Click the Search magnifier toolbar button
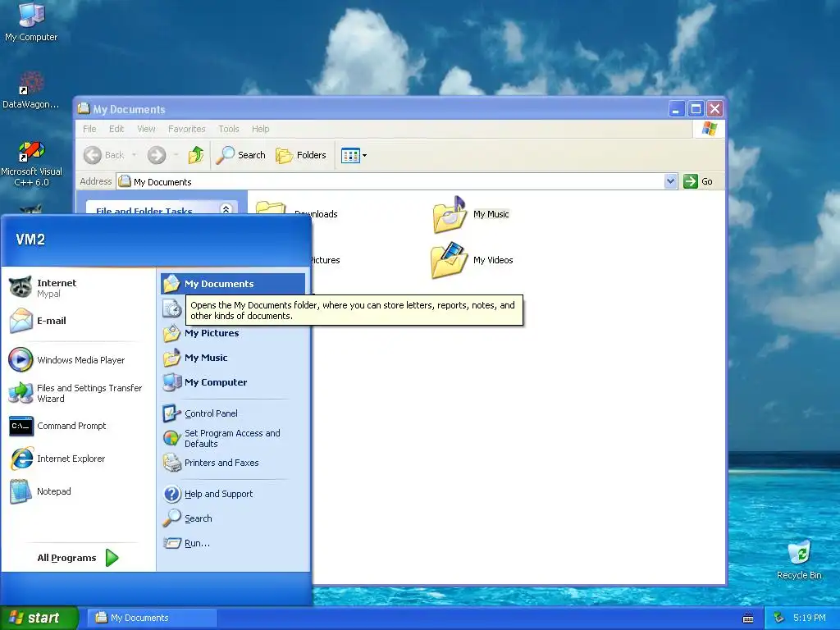Screen dimensions: 840x630 coord(241,155)
